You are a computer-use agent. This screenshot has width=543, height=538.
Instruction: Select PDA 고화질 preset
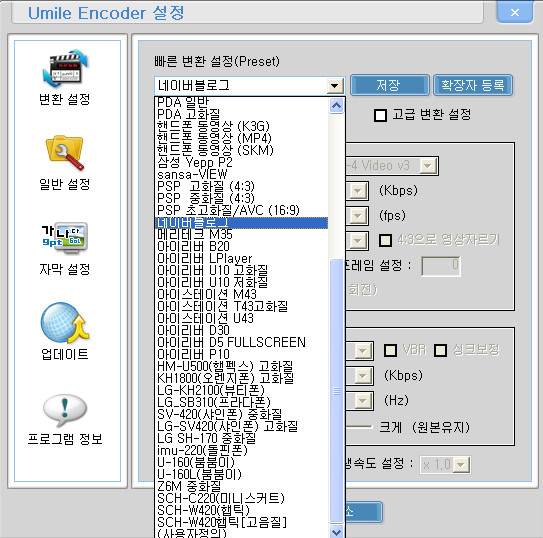[242, 114]
